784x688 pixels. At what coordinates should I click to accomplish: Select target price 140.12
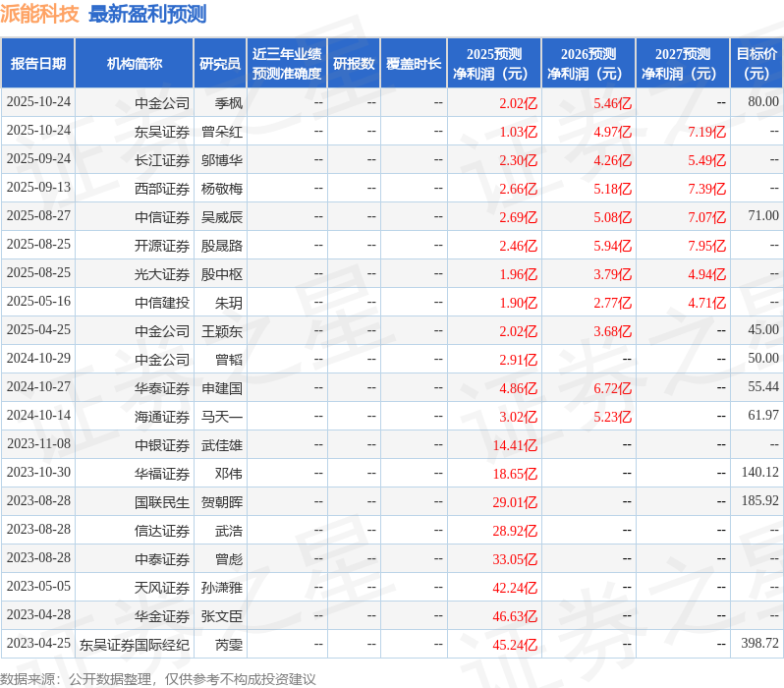[x=760, y=473]
